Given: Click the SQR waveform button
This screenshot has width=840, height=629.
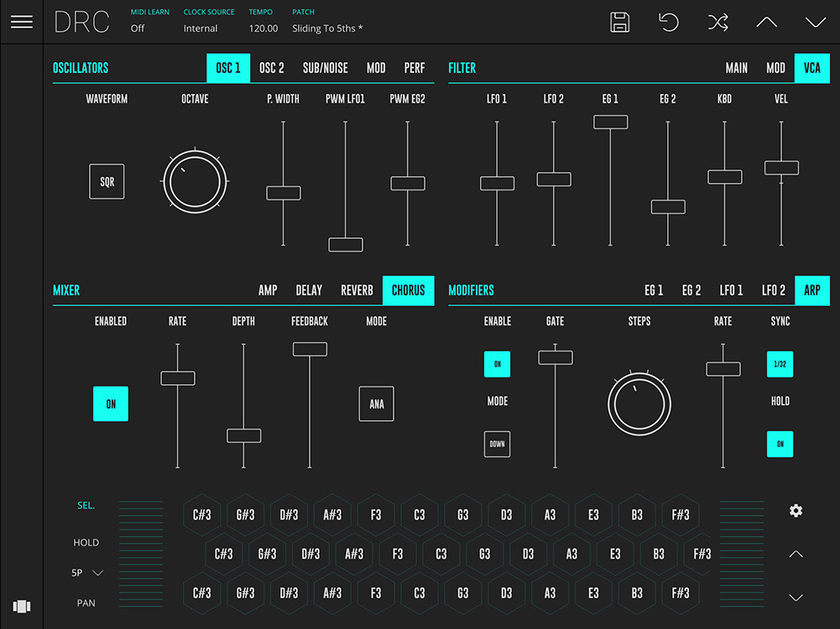Looking at the screenshot, I should 107,180.
